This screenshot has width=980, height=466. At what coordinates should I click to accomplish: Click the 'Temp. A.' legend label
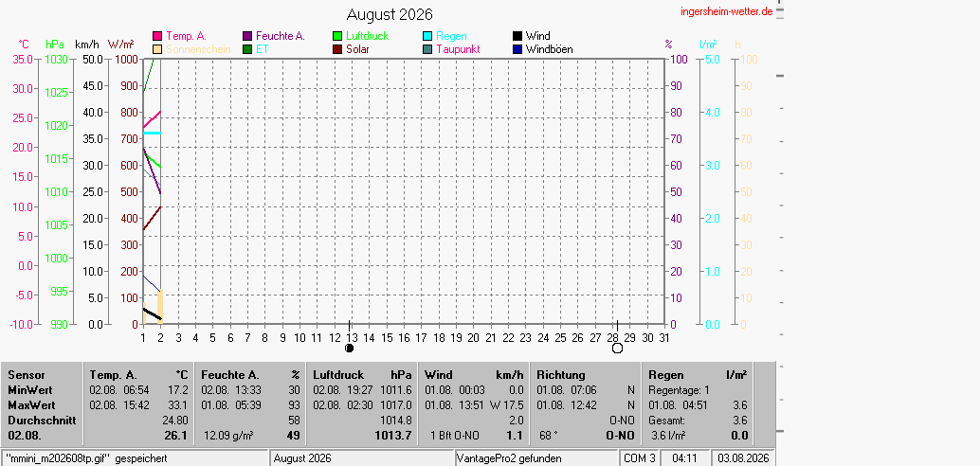pyautogui.click(x=187, y=36)
